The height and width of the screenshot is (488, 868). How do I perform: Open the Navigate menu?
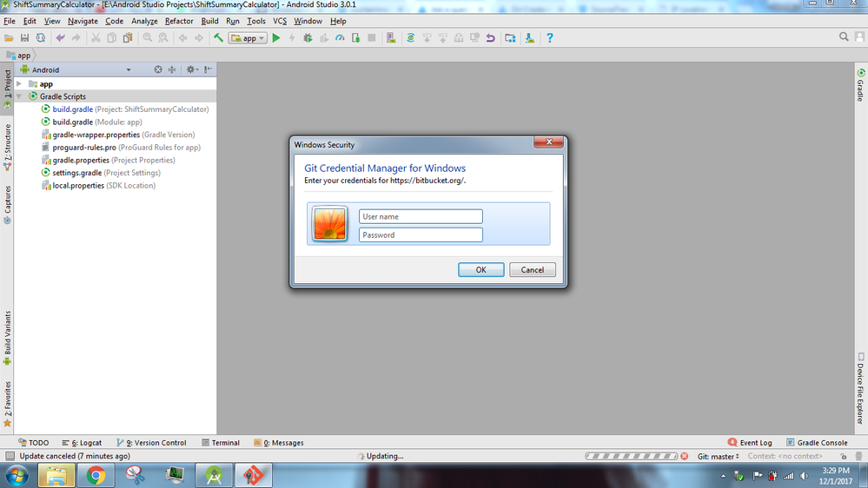coord(83,21)
